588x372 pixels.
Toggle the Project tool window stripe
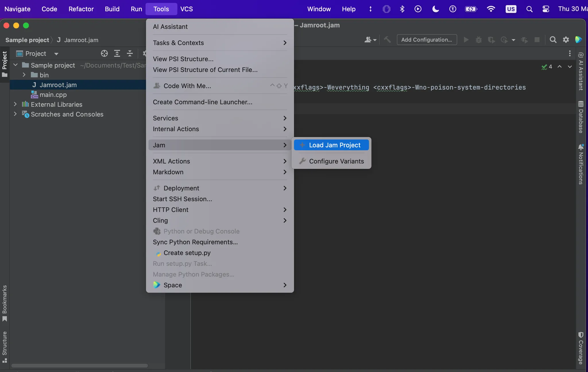tap(5, 64)
